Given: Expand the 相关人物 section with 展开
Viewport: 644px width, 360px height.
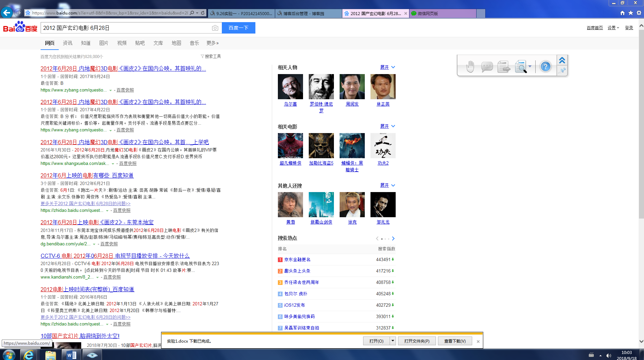Looking at the screenshot, I should (x=387, y=67).
